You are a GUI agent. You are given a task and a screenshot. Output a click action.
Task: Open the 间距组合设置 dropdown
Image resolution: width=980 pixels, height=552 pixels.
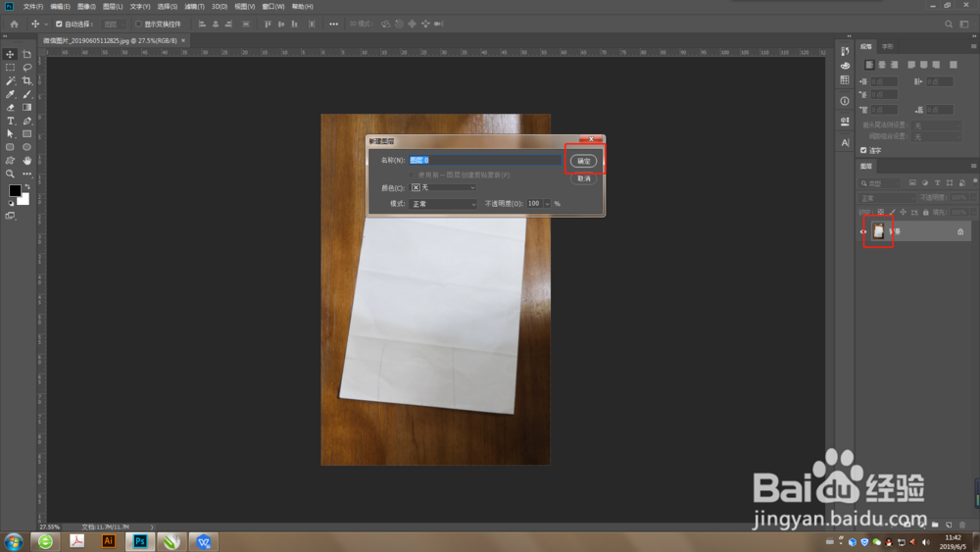pos(936,136)
